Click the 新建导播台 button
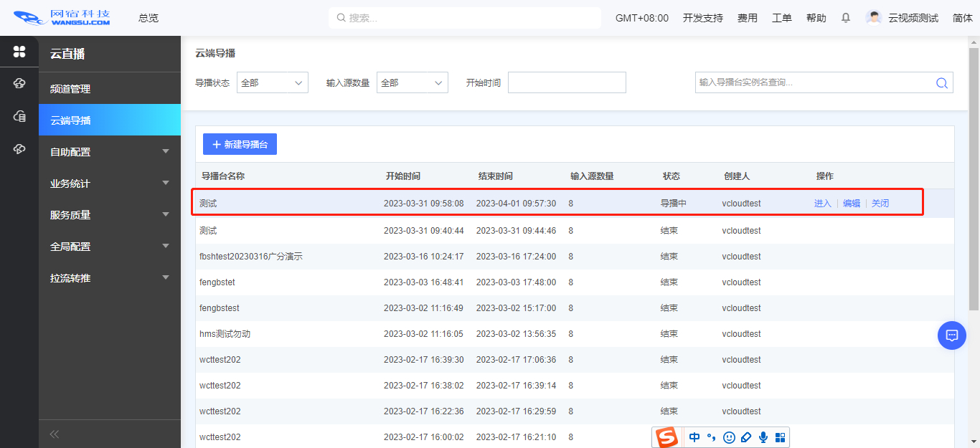 tap(240, 144)
